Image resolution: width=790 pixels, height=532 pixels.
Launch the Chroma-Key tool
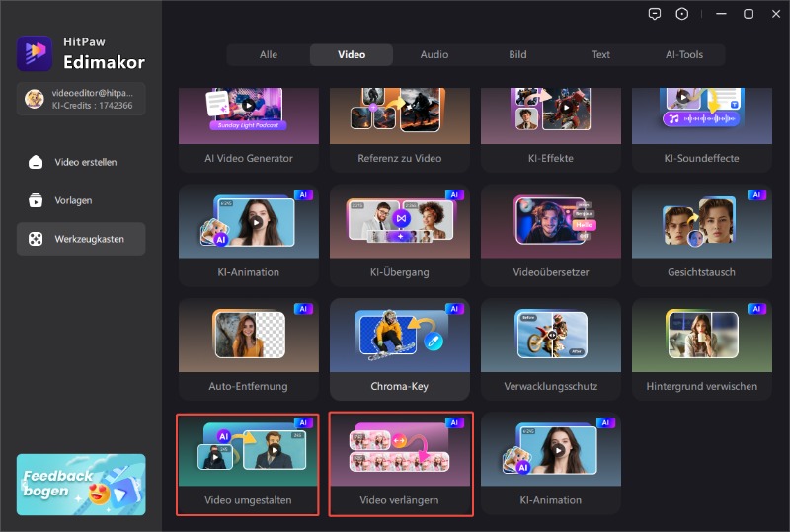[x=400, y=348]
